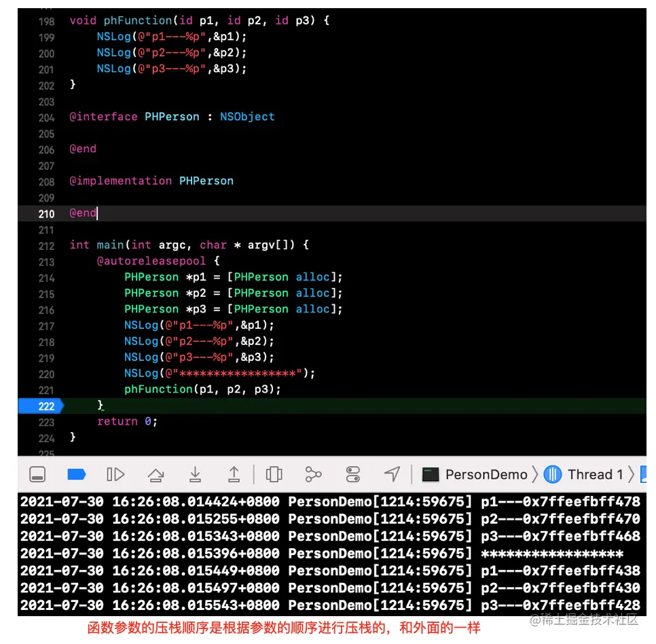This screenshot has height=644, width=656.
Task: Open Debug View Hierarchy icon
Action: (274, 475)
